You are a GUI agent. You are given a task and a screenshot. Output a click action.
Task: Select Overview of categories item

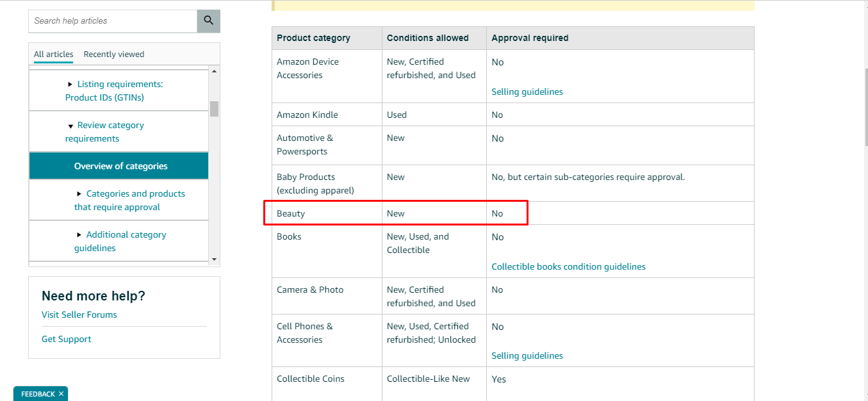119,166
